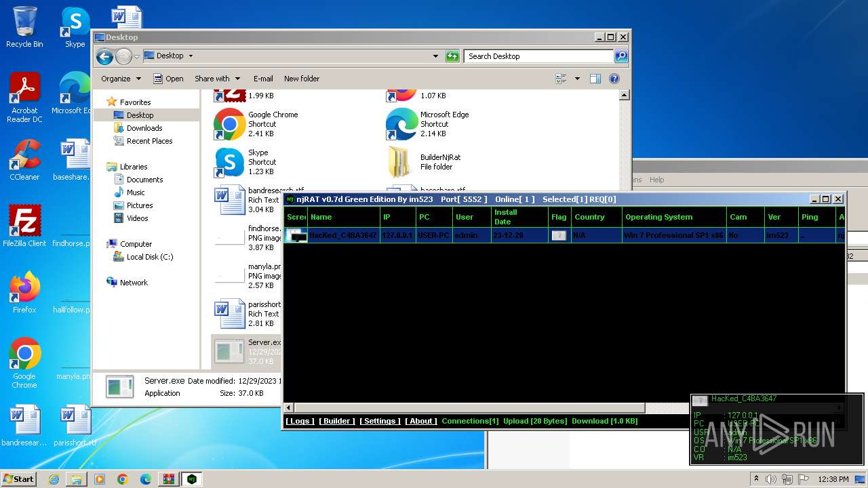Refresh the Explorer address bar location
868x488 pixels.
[452, 56]
